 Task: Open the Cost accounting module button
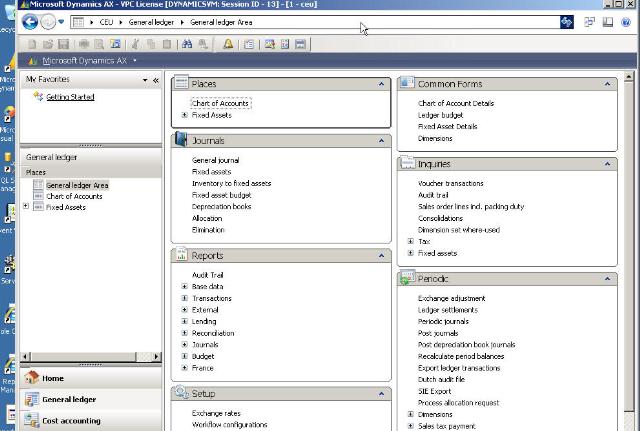(91, 420)
